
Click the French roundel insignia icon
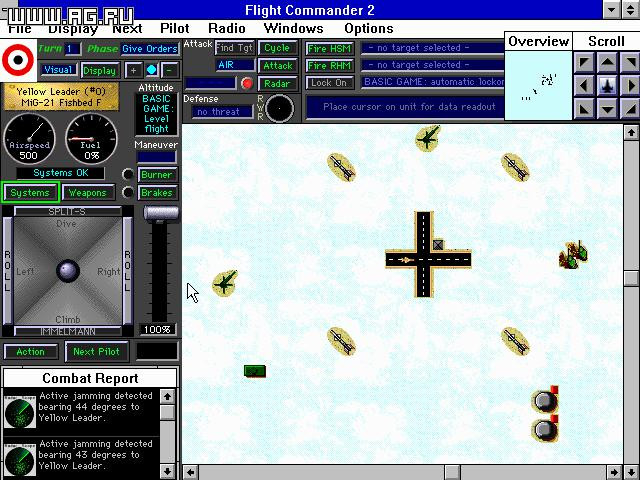point(18,60)
